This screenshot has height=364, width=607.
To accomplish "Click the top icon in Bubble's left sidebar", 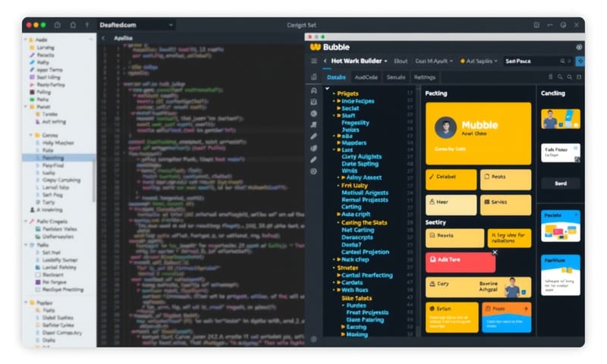I will (314, 89).
